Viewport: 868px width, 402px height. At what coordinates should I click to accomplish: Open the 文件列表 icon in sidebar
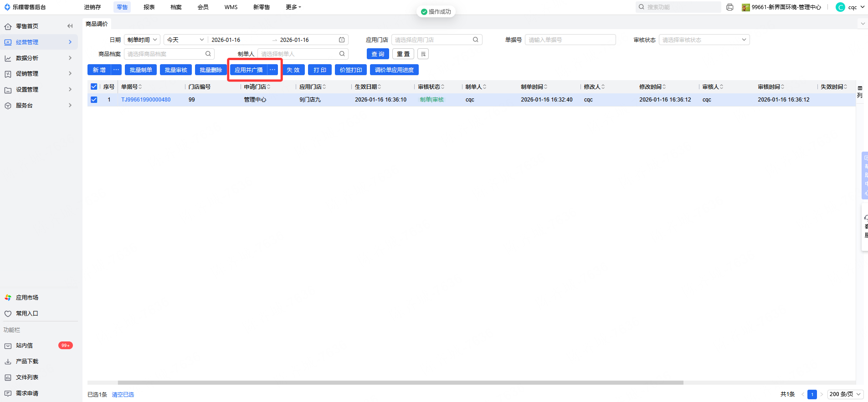coord(8,377)
